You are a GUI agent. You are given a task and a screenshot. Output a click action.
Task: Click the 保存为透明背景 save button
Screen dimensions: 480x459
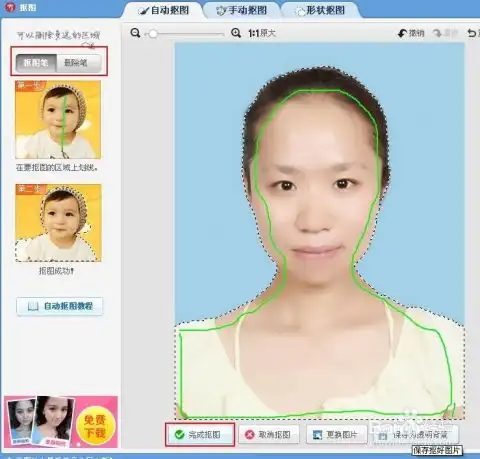click(415, 435)
